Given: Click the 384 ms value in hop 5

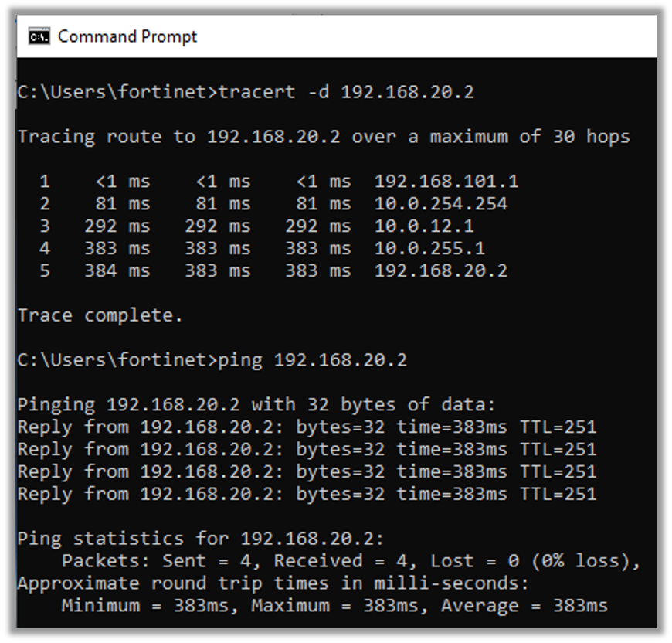Looking at the screenshot, I should point(117,271).
